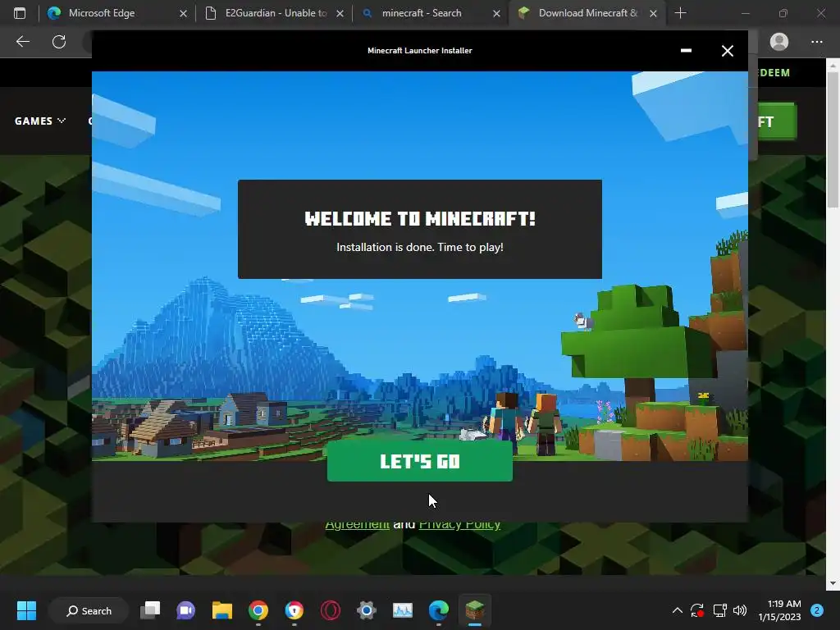This screenshot has width=840, height=630.
Task: Show hidden system tray icons
Action: coord(677,610)
